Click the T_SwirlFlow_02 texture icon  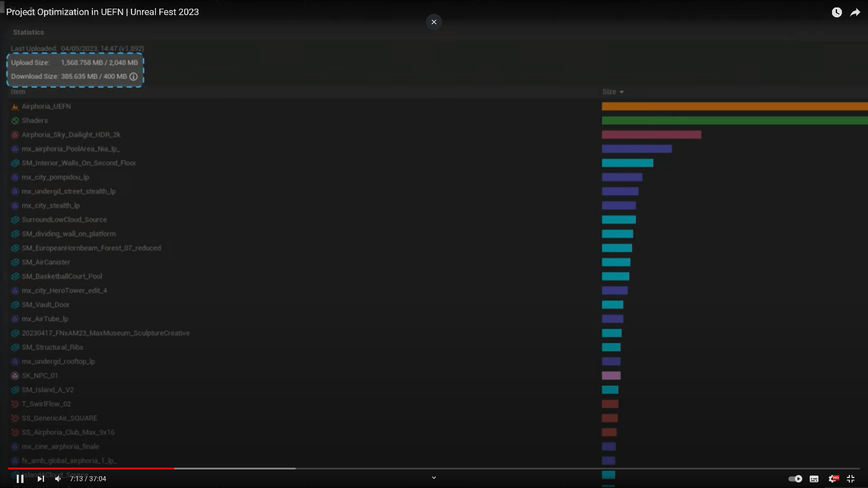pyautogui.click(x=15, y=404)
